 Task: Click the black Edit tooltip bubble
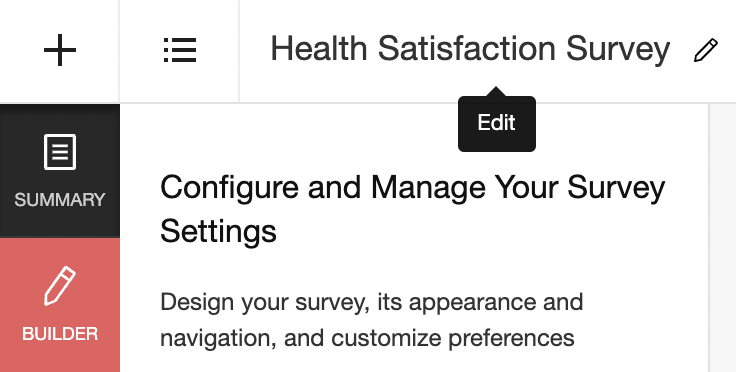(497, 124)
